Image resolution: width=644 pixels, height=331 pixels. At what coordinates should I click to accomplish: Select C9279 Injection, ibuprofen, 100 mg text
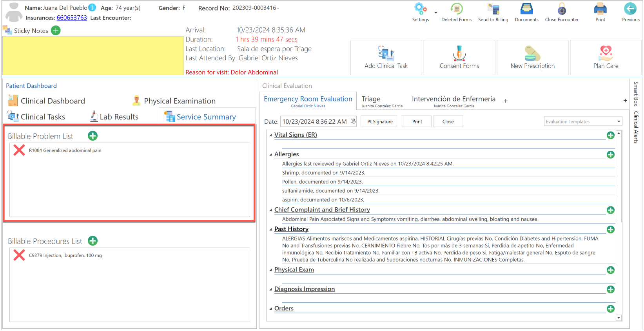pos(65,255)
